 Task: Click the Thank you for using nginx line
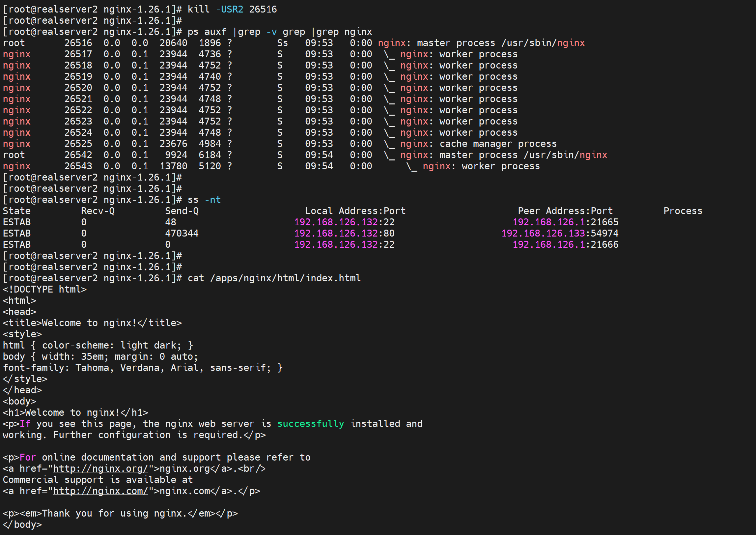tap(120, 513)
